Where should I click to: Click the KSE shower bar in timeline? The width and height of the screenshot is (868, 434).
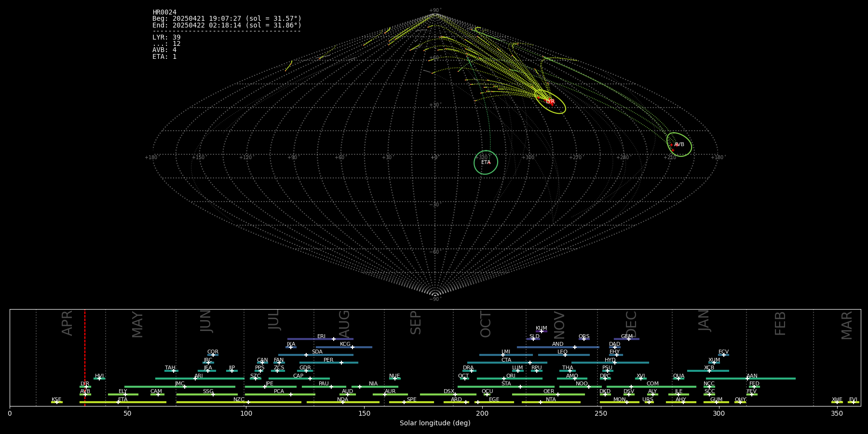click(57, 402)
